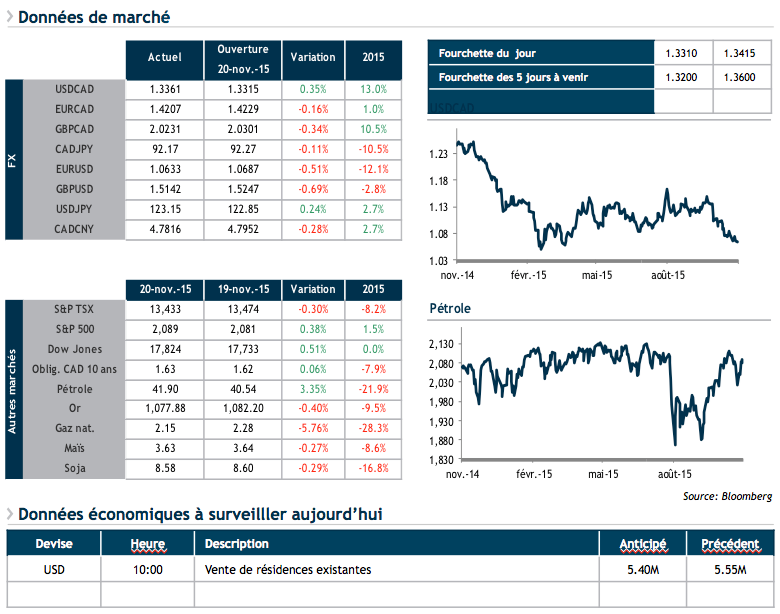Select the Ouverture 20-nov.-15 column header
Image resolution: width=780 pixels, height=614 pixels.
point(242,59)
